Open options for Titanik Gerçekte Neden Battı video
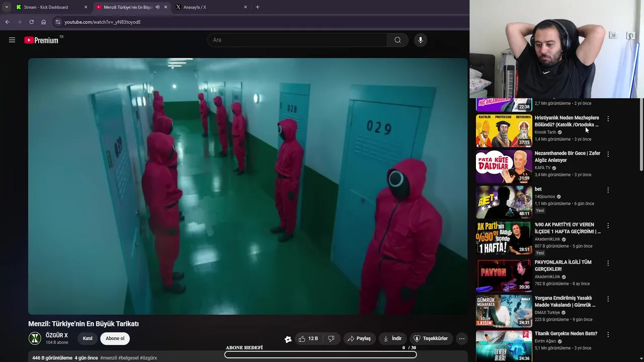The height and width of the screenshot is (362, 644). (608, 334)
